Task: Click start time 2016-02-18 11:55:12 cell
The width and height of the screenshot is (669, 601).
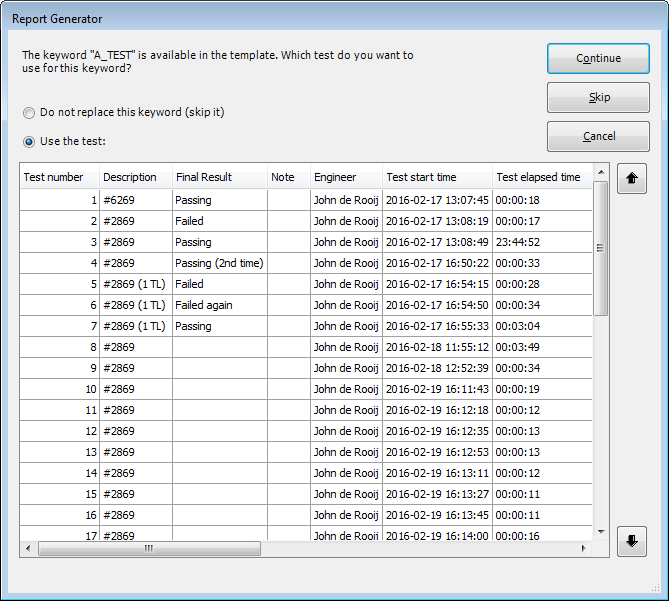Action: 437,347
